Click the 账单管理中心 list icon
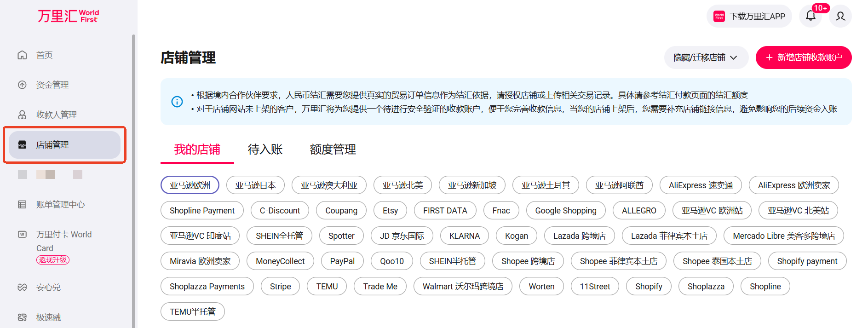 click(22, 204)
